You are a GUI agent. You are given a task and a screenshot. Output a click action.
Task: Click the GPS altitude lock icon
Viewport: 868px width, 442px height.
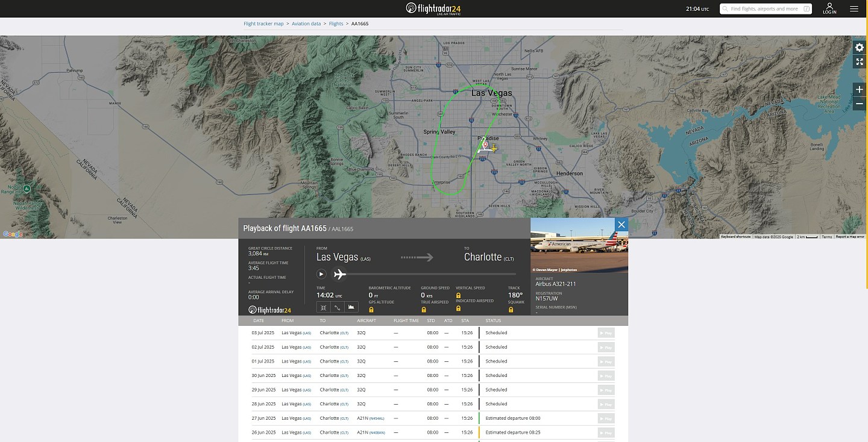(x=371, y=310)
